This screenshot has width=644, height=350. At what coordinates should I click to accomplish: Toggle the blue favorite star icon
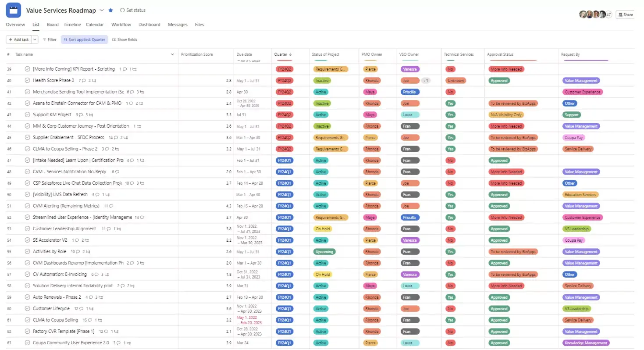tap(110, 10)
